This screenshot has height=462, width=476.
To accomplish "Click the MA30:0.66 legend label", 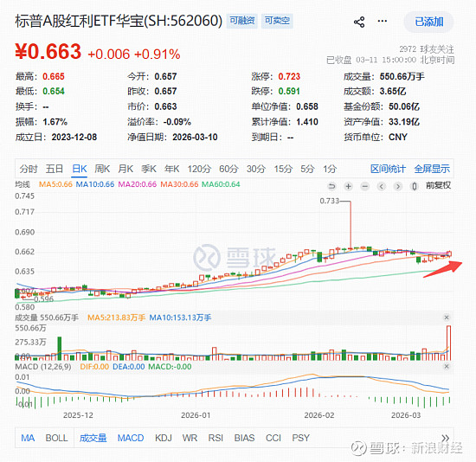I will coord(179,184).
